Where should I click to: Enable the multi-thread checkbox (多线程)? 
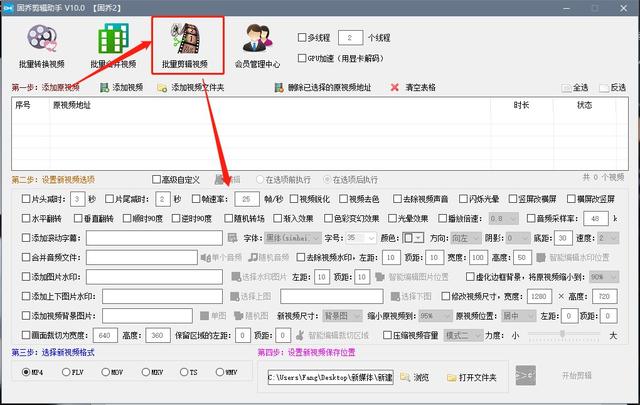(303, 38)
